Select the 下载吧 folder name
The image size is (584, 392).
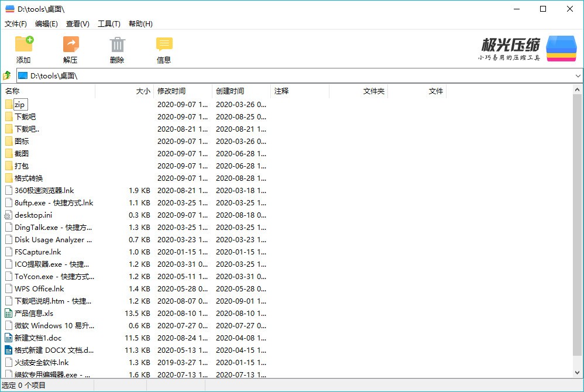coord(25,116)
